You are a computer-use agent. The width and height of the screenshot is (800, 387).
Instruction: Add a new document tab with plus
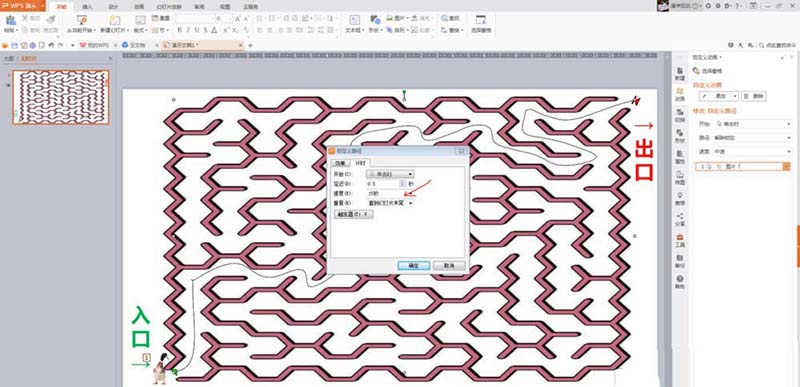pyautogui.click(x=250, y=45)
